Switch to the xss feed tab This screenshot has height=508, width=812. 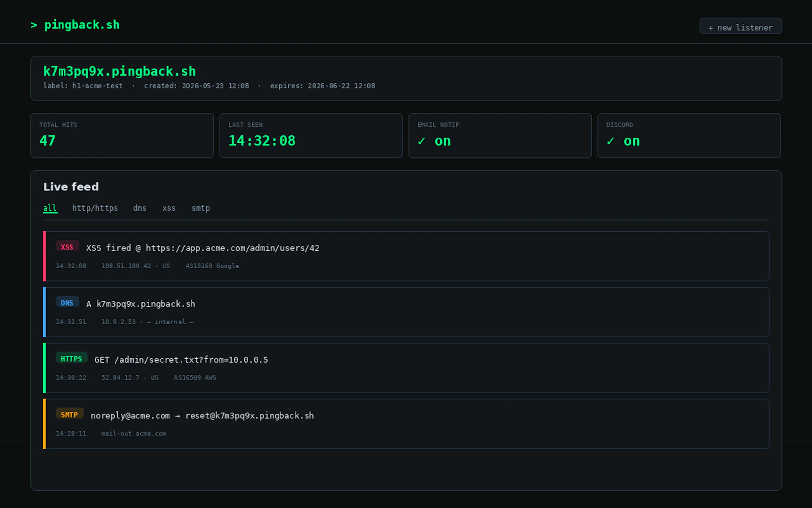(169, 208)
